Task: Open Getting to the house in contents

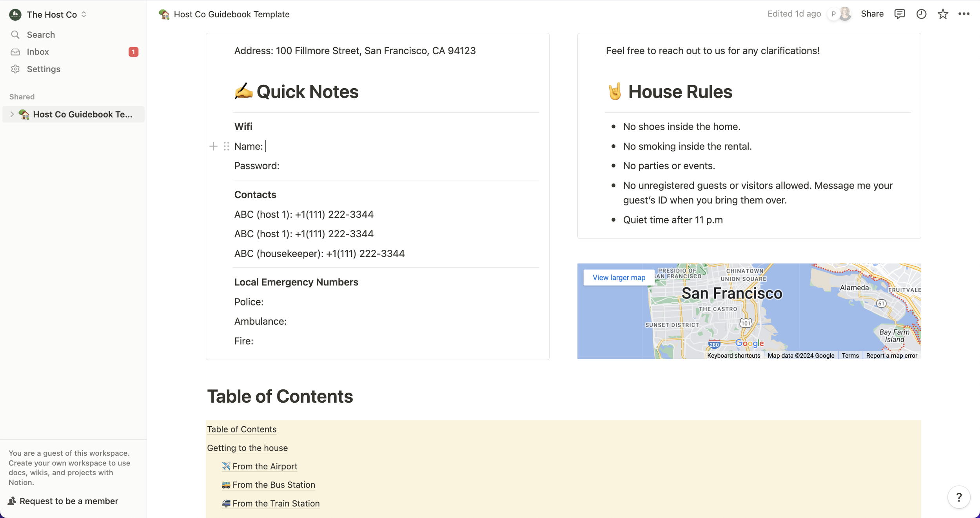Action: point(247,448)
